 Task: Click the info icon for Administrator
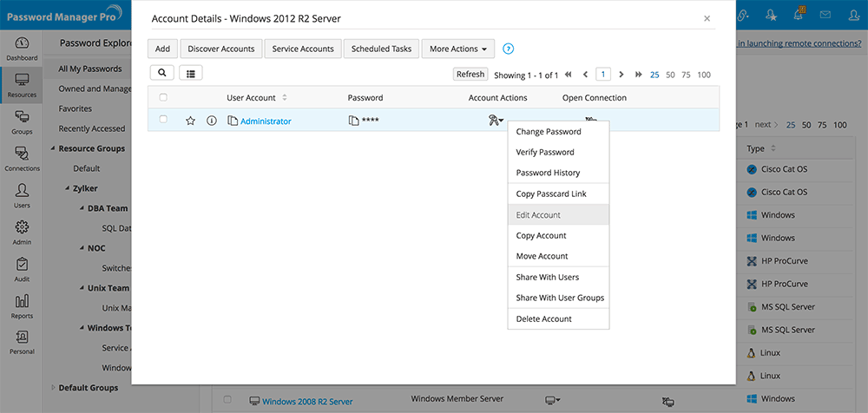click(x=212, y=121)
